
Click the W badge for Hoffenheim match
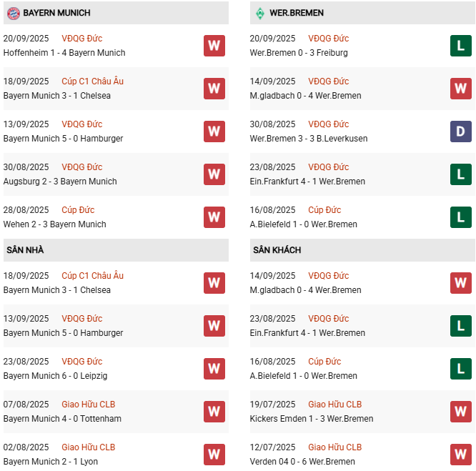214,46
